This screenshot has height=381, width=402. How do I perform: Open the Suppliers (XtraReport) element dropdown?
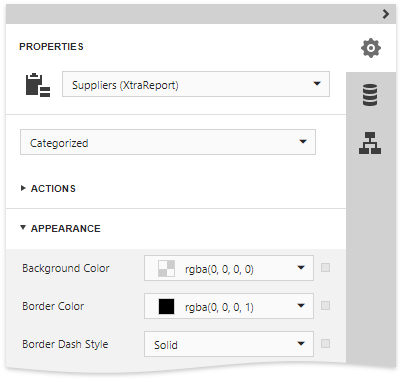[x=196, y=84]
